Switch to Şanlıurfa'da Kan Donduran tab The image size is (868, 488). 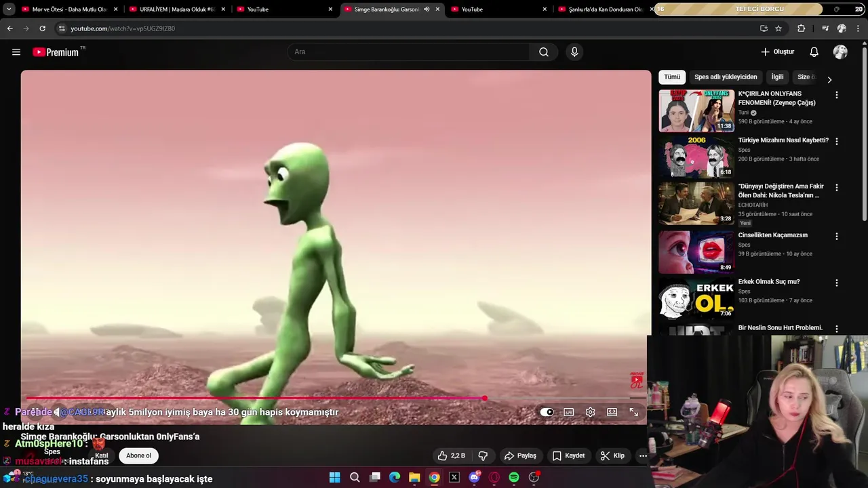[606, 9]
